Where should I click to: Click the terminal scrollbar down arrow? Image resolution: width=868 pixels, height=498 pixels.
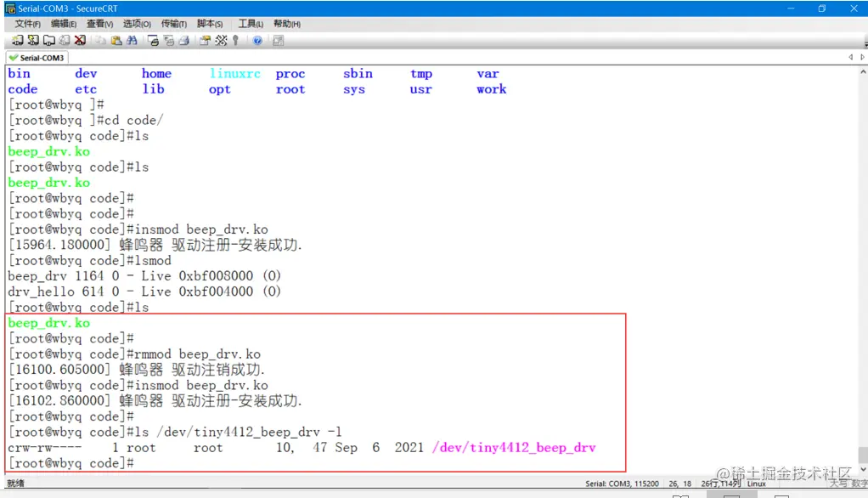point(861,468)
